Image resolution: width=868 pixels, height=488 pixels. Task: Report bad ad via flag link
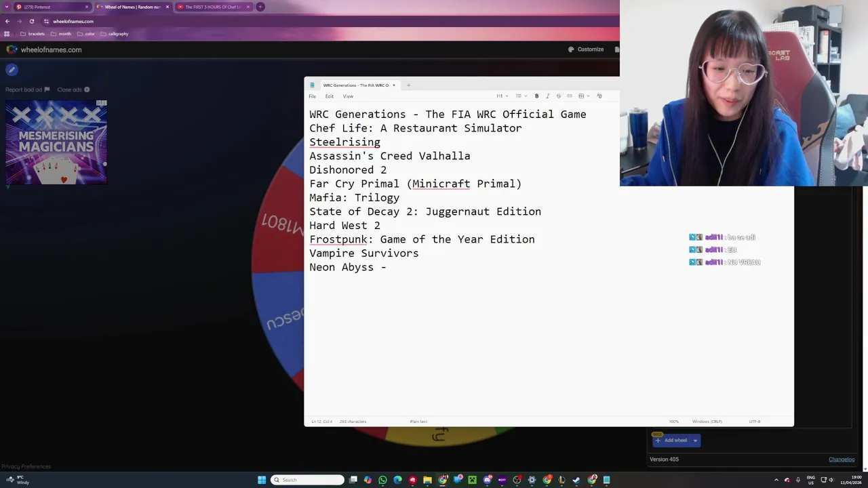tap(28, 89)
